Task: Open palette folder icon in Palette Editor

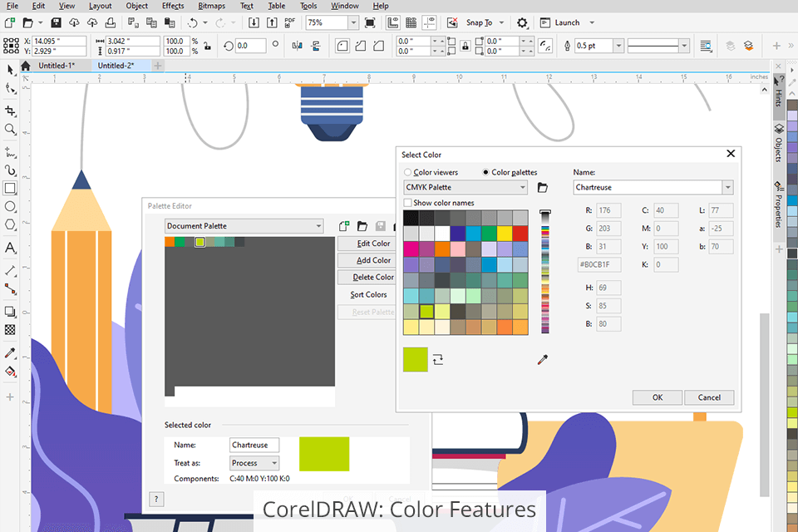Action: tap(362, 225)
